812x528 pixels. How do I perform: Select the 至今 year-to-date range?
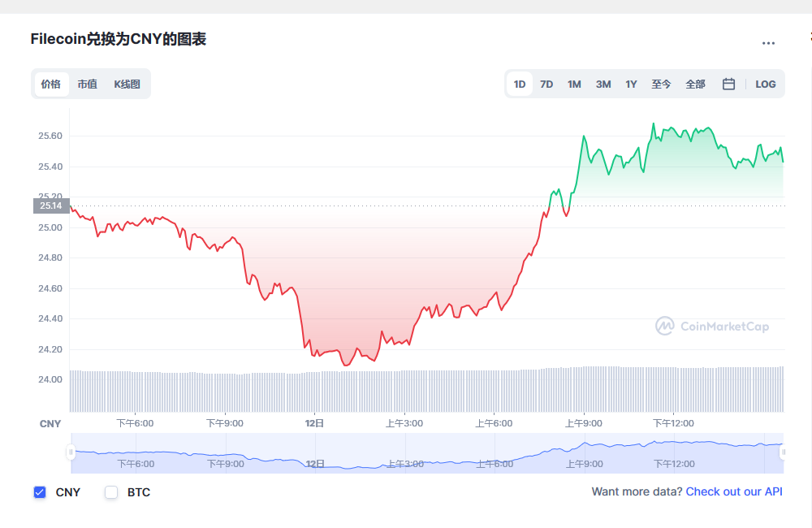(661, 84)
